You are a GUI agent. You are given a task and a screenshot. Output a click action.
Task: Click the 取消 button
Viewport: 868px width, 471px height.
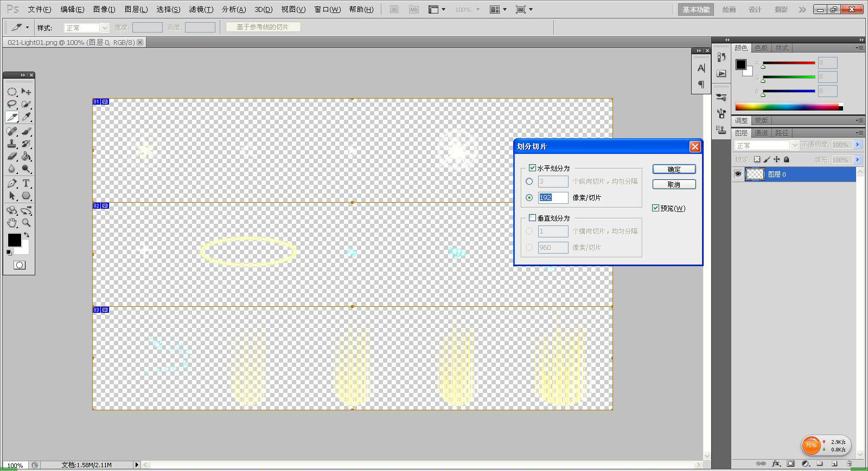click(674, 184)
